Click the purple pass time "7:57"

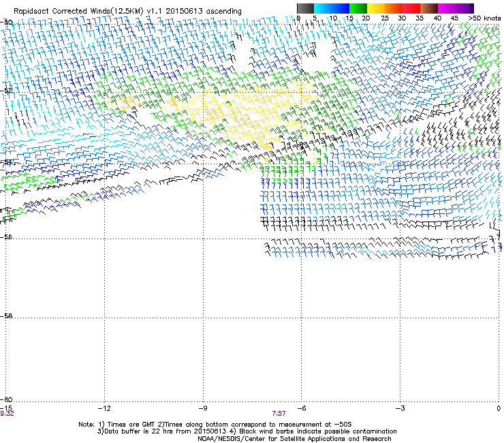click(x=279, y=414)
